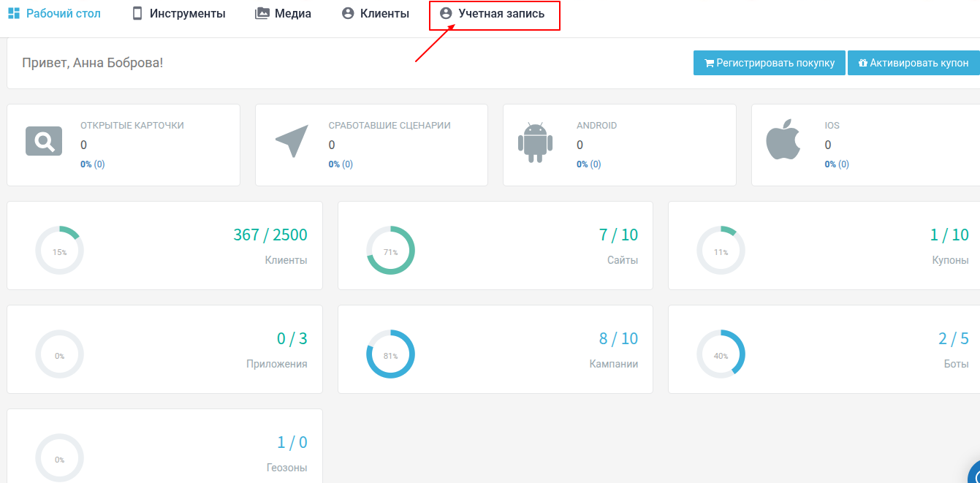Go to the Медиа section

[x=292, y=13]
